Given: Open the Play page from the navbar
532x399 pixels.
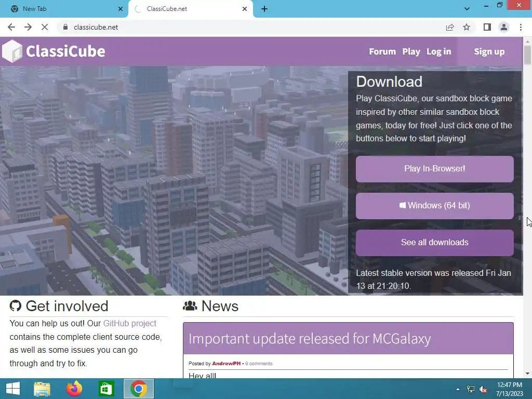Looking at the screenshot, I should tap(411, 51).
